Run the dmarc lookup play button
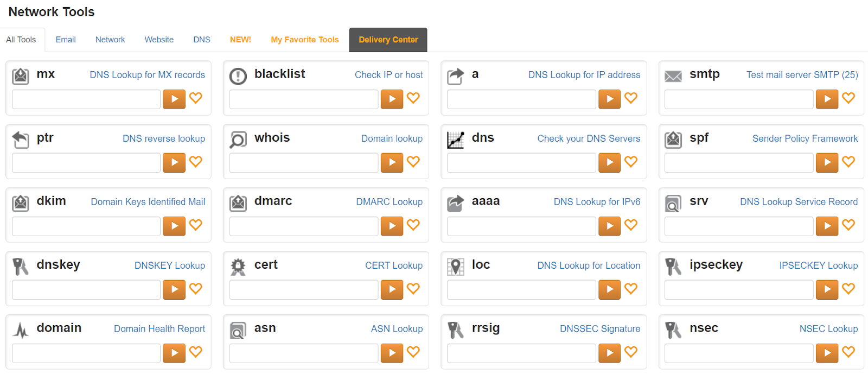 tap(392, 226)
